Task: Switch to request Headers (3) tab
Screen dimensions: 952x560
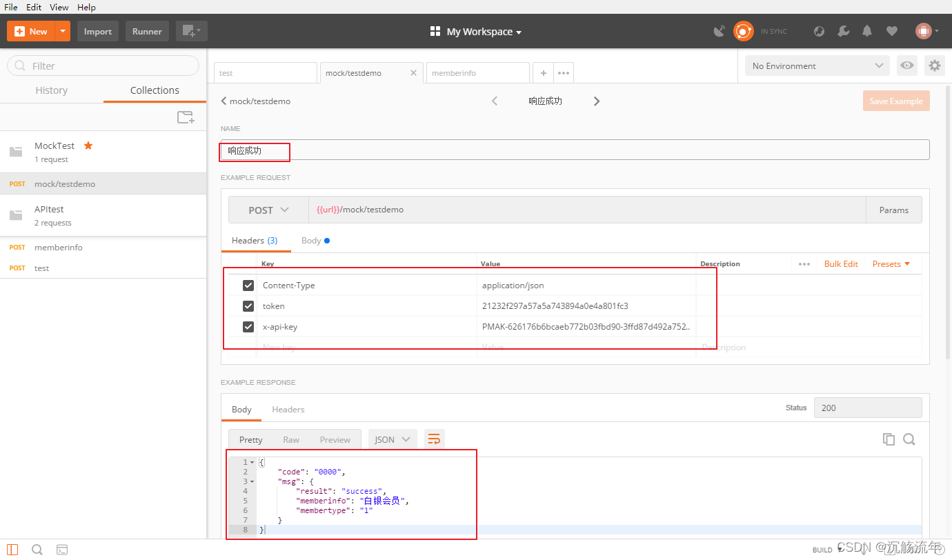Action: (255, 240)
